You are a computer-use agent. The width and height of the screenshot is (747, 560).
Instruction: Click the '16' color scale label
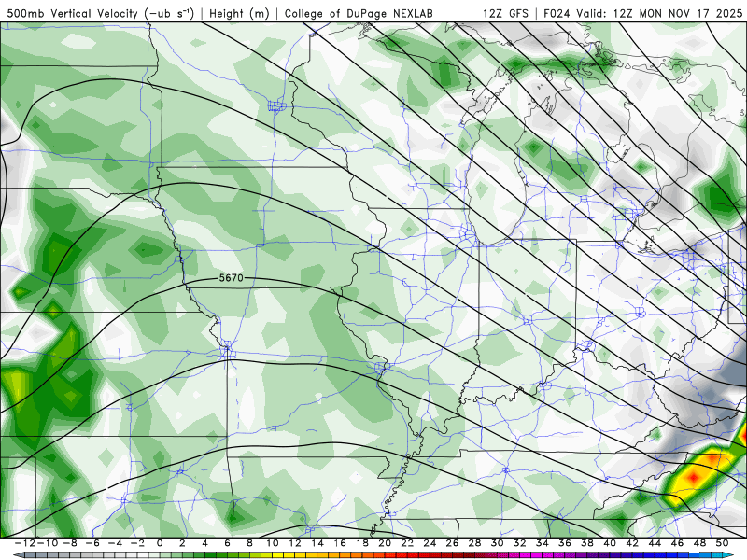tap(340, 543)
